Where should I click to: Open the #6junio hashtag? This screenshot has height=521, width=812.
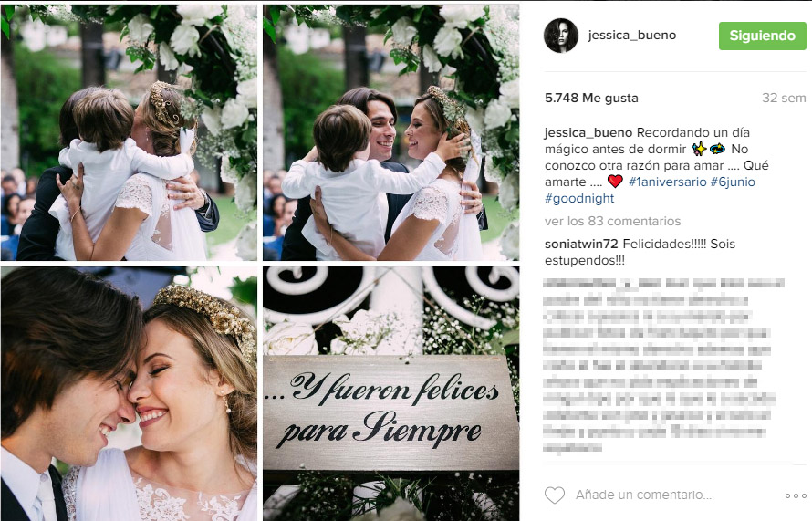click(733, 182)
